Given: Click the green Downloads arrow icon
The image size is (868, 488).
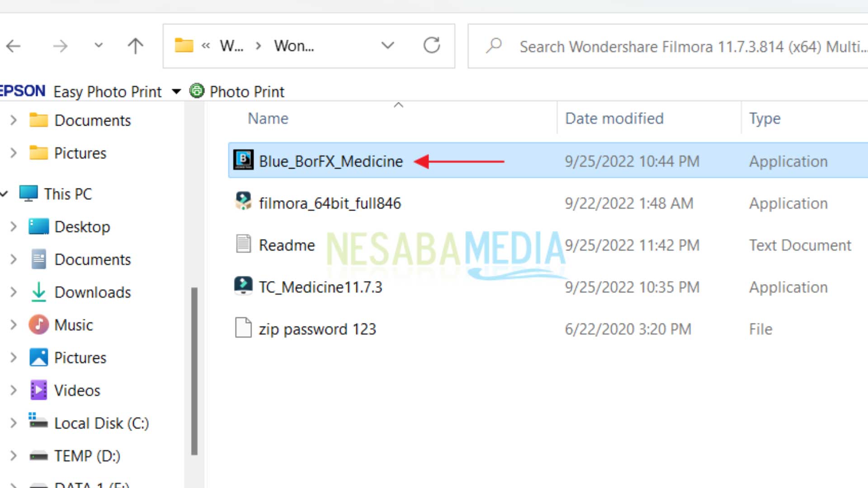Looking at the screenshot, I should point(38,292).
